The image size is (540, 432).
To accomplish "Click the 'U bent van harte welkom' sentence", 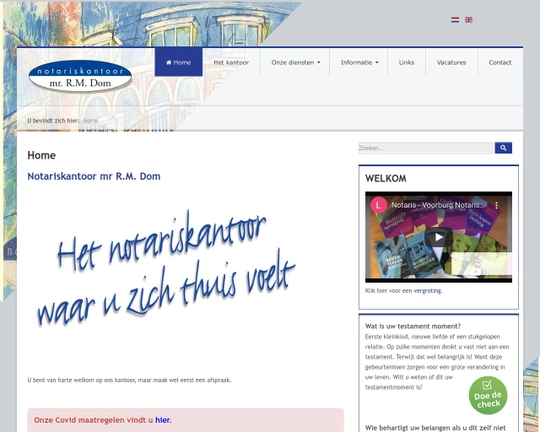I will tap(129, 380).
